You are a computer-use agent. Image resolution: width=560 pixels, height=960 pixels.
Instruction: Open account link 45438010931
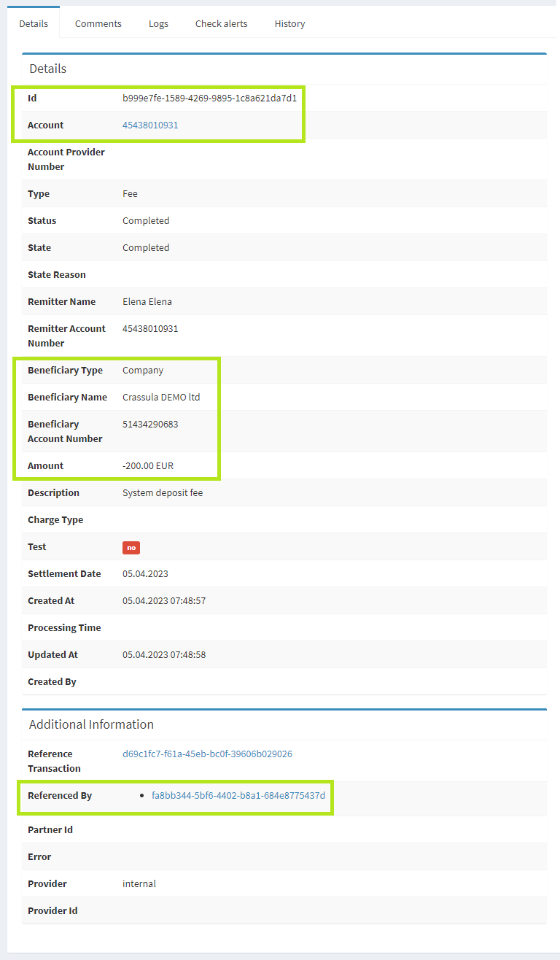click(150, 125)
